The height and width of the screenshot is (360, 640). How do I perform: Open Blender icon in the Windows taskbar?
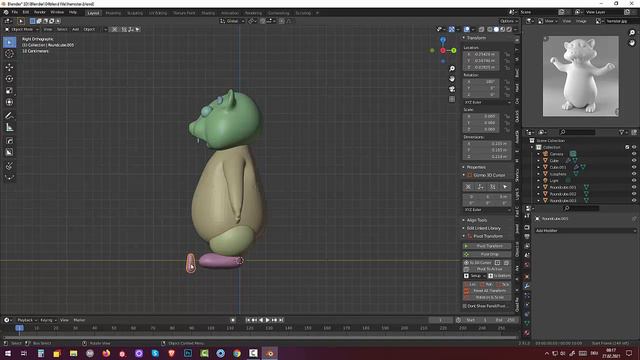pyautogui.click(x=270, y=353)
